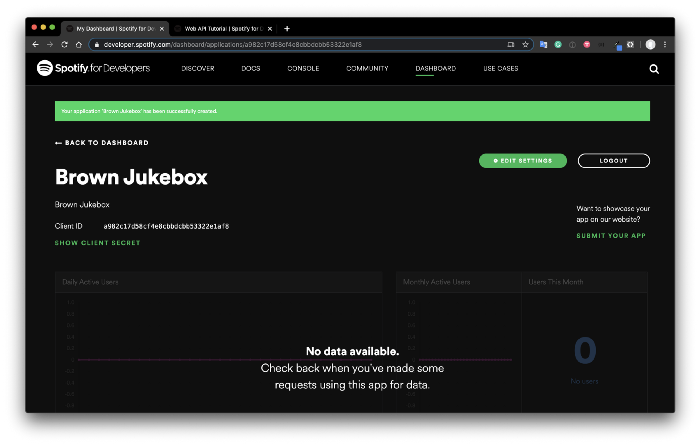Go back with the browser back arrow
This screenshot has height=446, width=700.
point(36,44)
